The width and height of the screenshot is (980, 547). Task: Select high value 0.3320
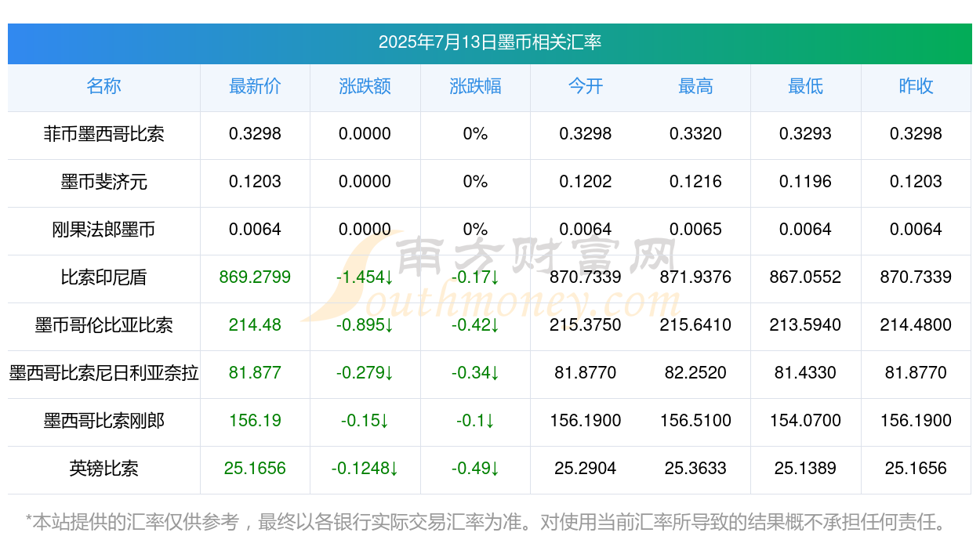(x=695, y=134)
